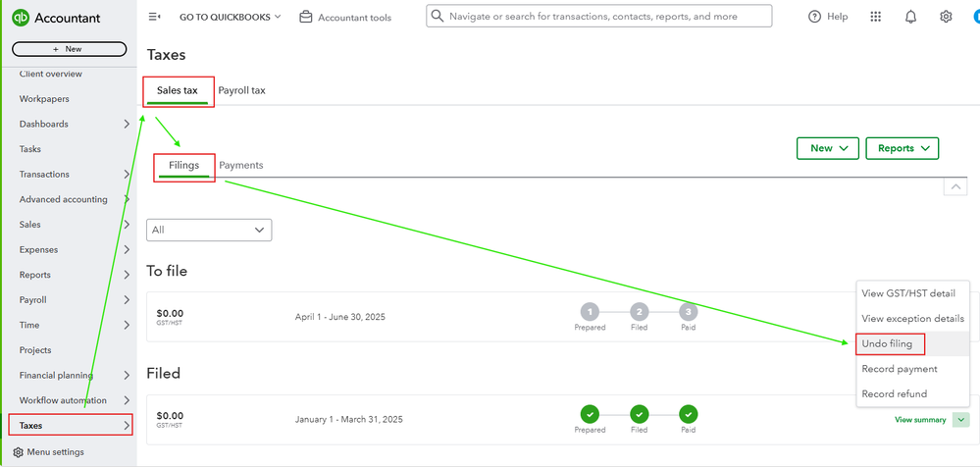Collapse the filings section chevron
The image size is (980, 467).
(x=952, y=186)
